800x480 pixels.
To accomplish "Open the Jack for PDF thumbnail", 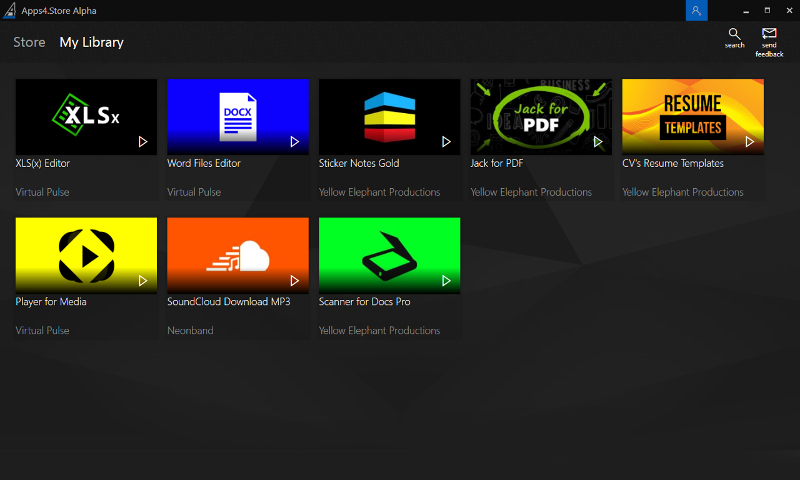I will coord(541,117).
